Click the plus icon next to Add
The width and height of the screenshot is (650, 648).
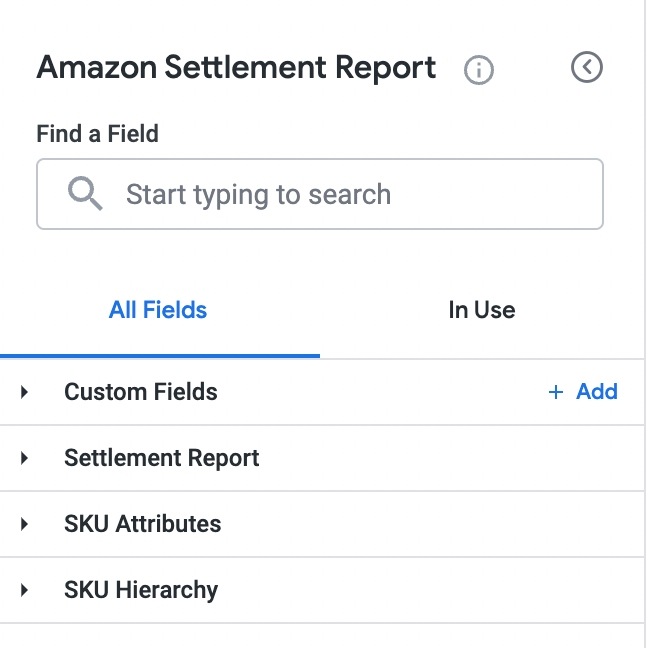(x=556, y=392)
